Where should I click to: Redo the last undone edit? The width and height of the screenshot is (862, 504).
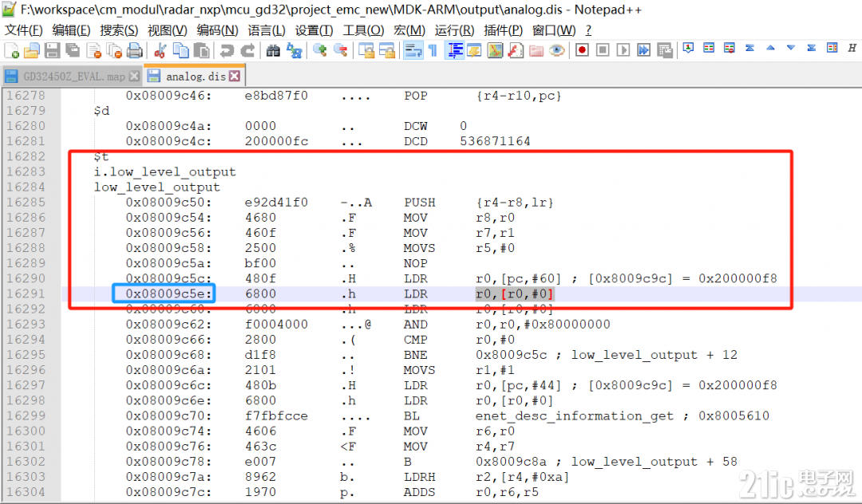click(247, 50)
